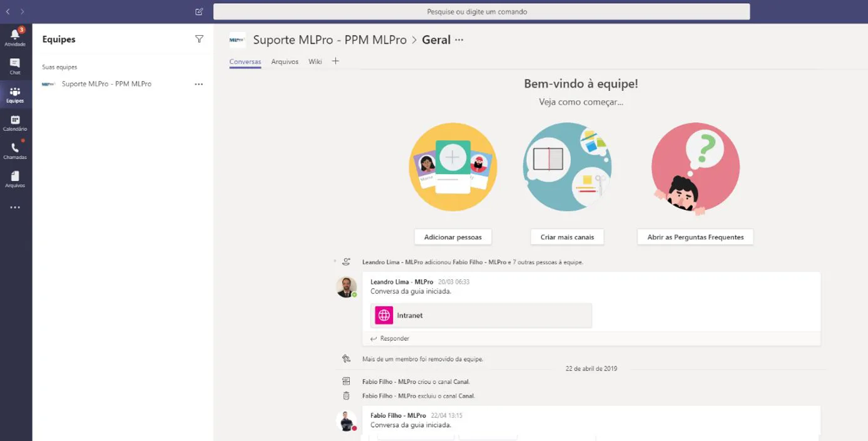Click Suporte MLPro breadcrumb in header
The image size is (868, 441).
(330, 39)
